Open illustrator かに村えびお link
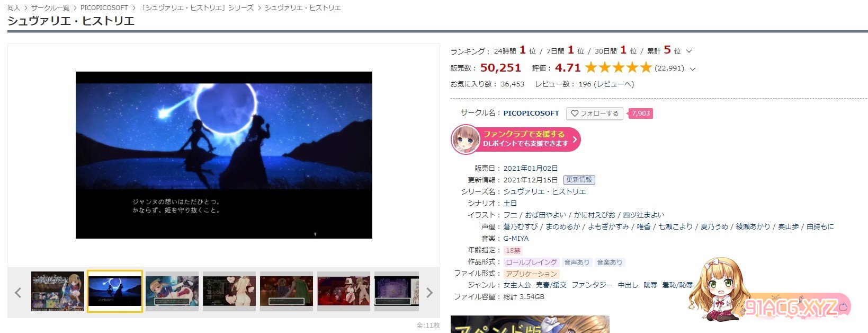Viewport: 868px width, 333px height. 595,215
